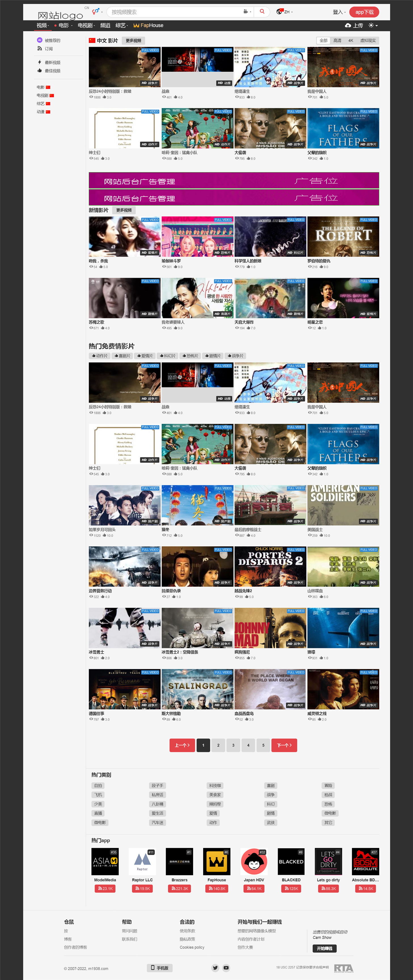The width and height of the screenshot is (413, 980).
Task: Filter by 剧情片 tag
Action: pos(213,356)
